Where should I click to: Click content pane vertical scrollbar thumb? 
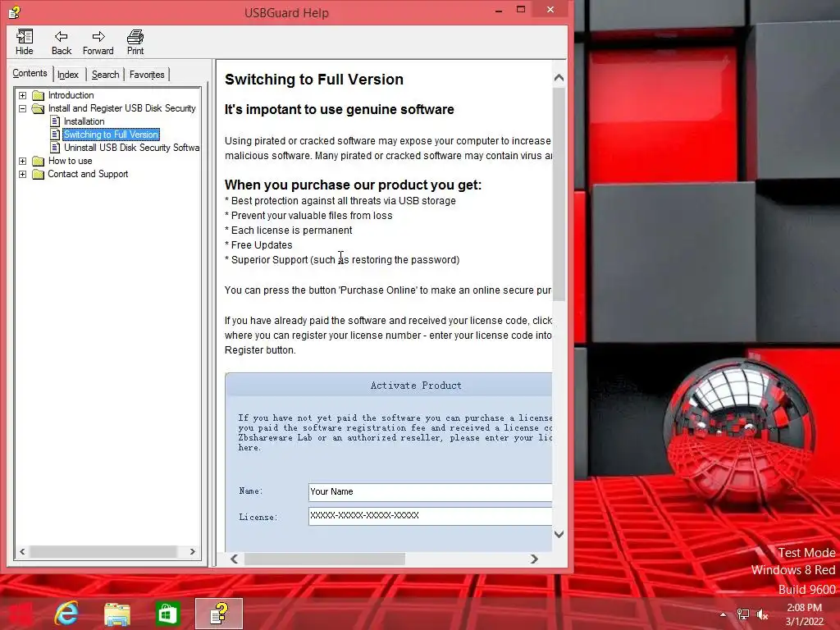[559, 194]
